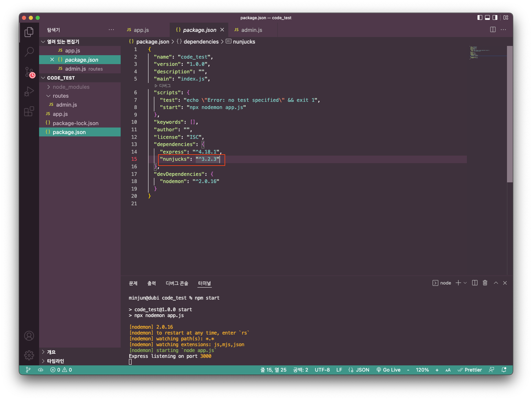Click dependencies breadcrumb segment
The width and height of the screenshot is (532, 400).
pyautogui.click(x=197, y=41)
